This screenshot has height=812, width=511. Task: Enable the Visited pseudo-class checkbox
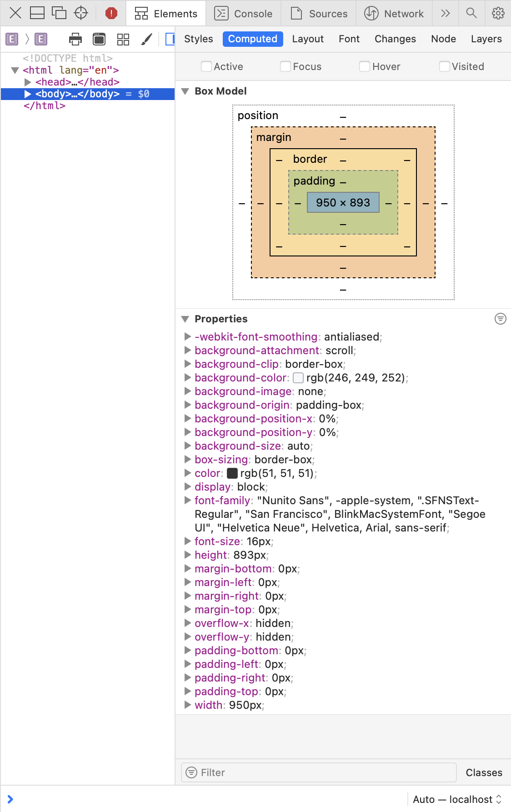pyautogui.click(x=445, y=66)
